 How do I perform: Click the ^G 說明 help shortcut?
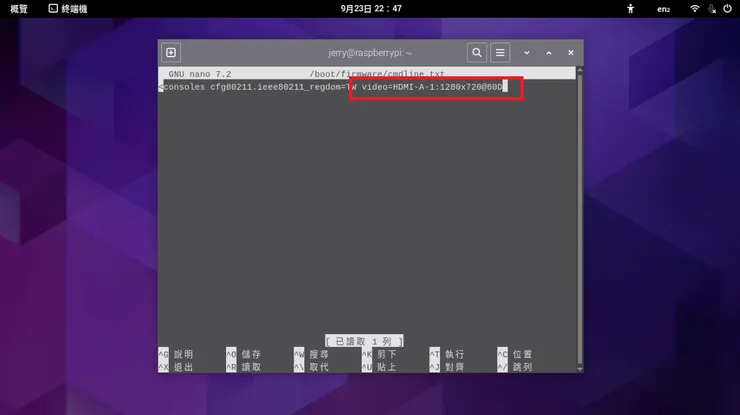pyautogui.click(x=176, y=354)
